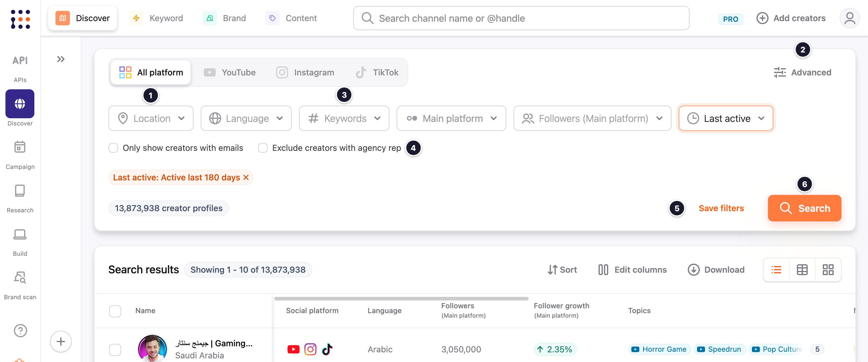Click the Topics column header
The width and height of the screenshot is (868, 362).
tap(639, 310)
